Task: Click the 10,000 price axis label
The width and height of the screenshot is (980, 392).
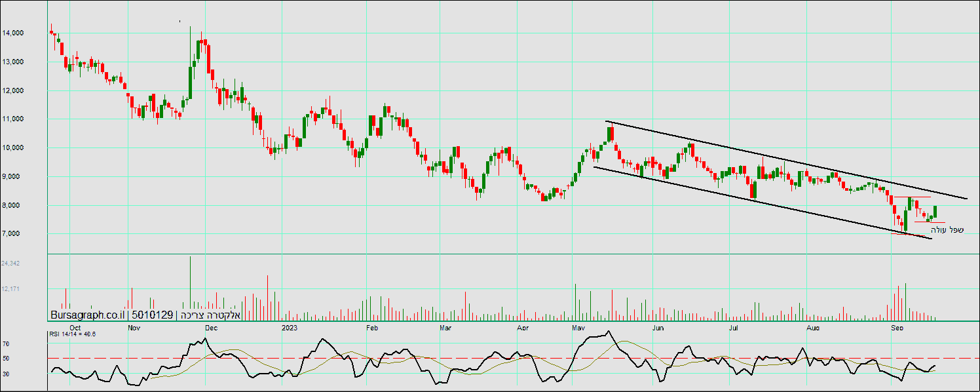Action: coord(12,147)
